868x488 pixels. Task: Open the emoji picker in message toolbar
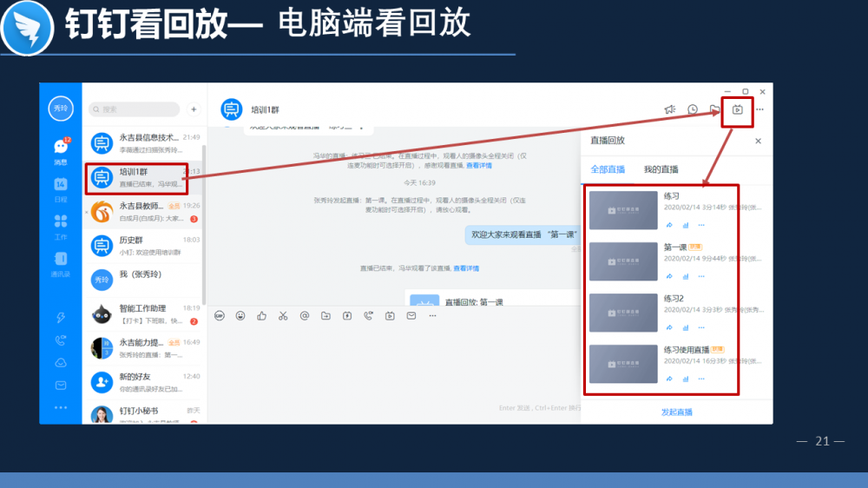pyautogui.click(x=240, y=316)
